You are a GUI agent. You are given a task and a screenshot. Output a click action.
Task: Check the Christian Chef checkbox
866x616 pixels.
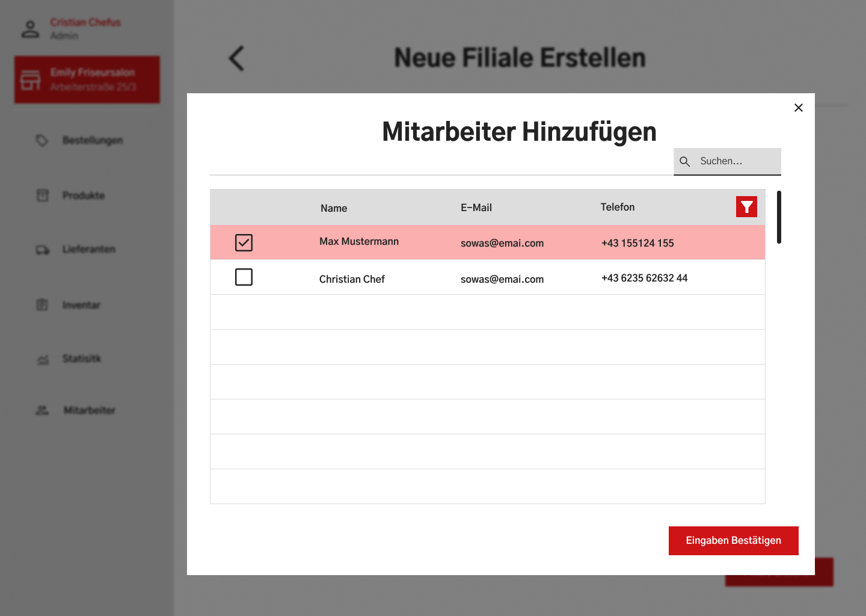244,277
